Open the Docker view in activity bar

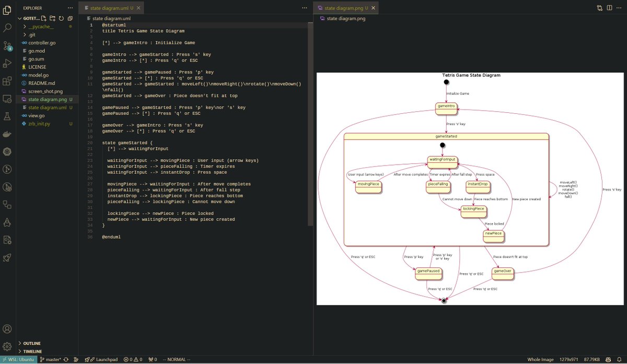coord(7,134)
